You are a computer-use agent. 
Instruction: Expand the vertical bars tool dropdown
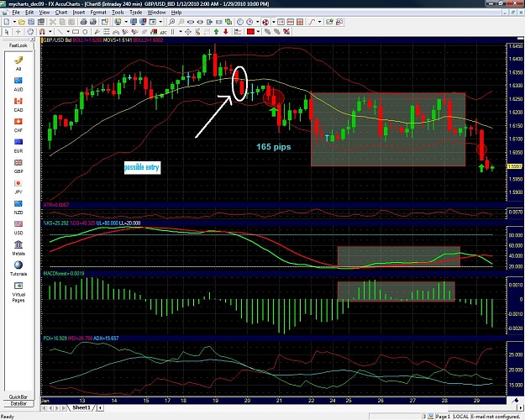[181, 32]
